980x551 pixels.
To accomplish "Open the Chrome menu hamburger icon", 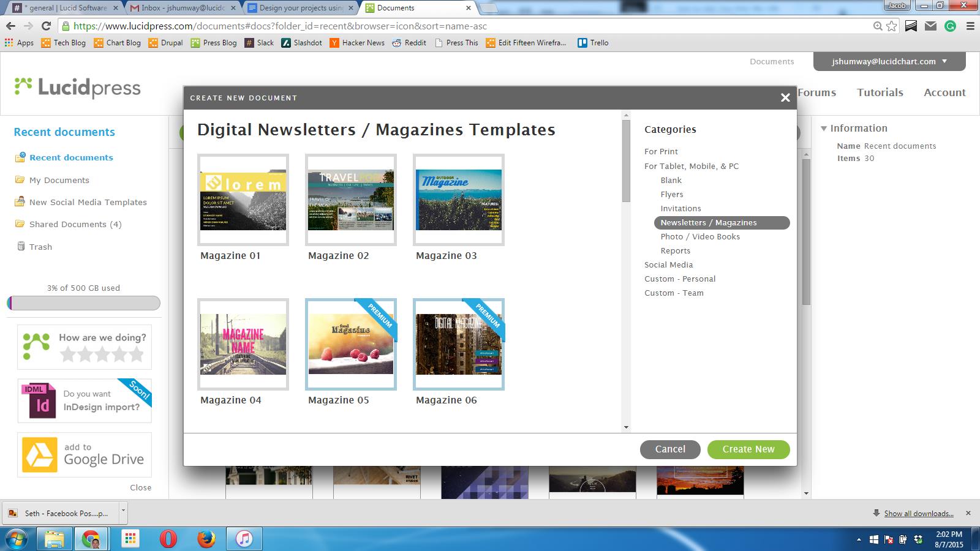I will 970,26.
